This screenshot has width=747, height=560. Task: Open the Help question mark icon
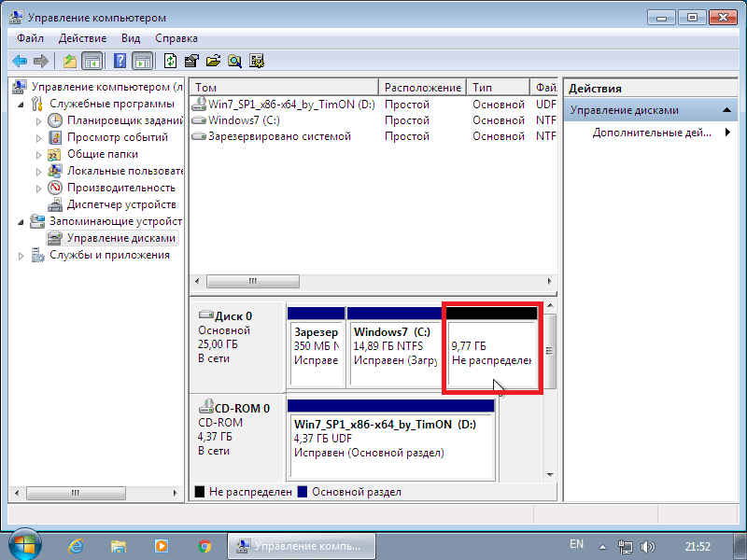point(120,61)
